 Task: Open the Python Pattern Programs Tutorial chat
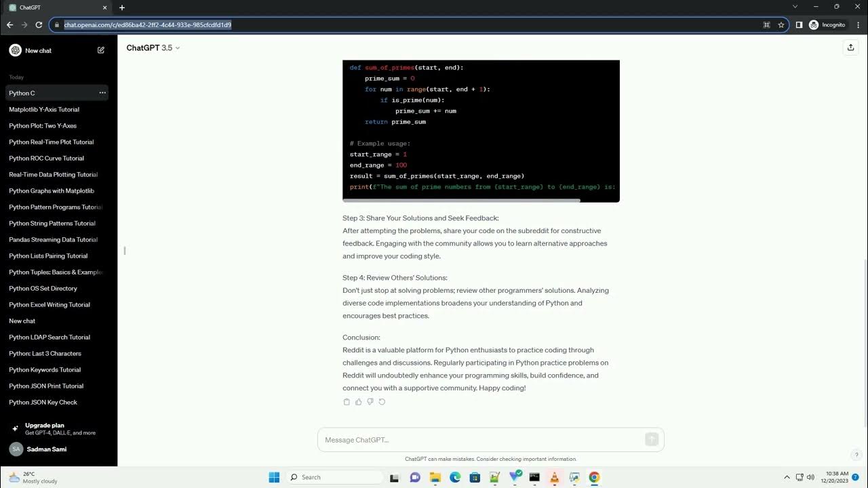coord(57,207)
